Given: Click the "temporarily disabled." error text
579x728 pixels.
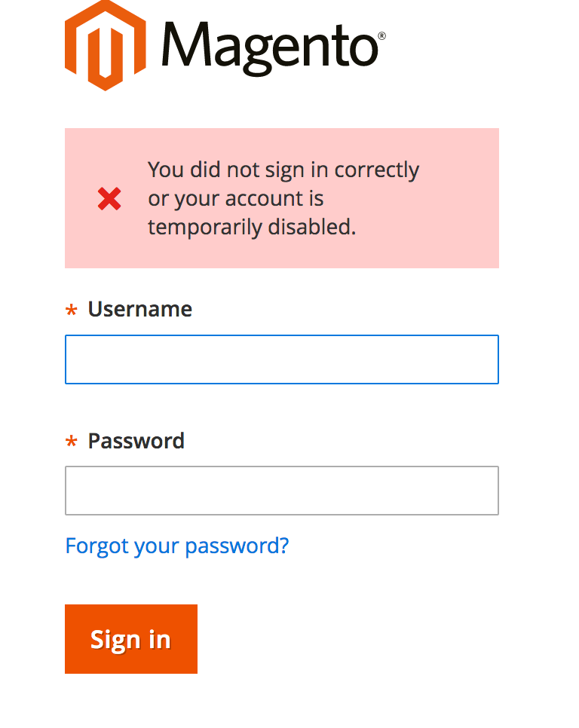Looking at the screenshot, I should tap(251, 227).
